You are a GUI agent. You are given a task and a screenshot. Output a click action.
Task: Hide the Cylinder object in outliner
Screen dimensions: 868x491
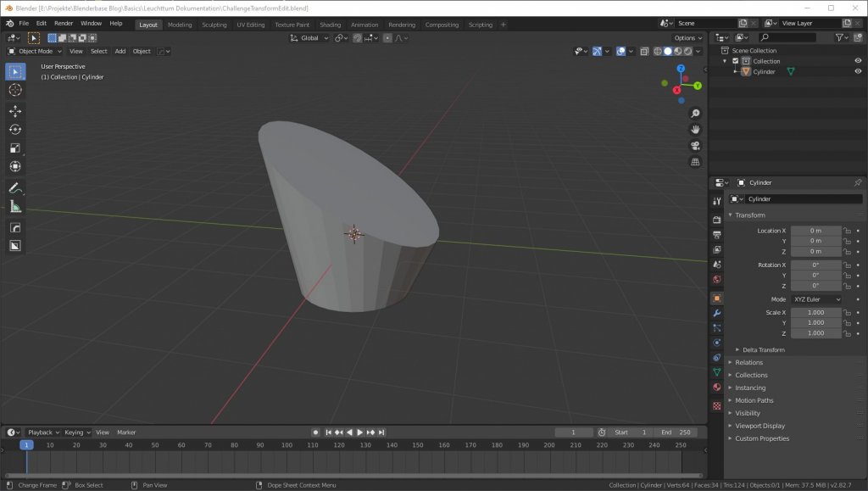coord(858,72)
